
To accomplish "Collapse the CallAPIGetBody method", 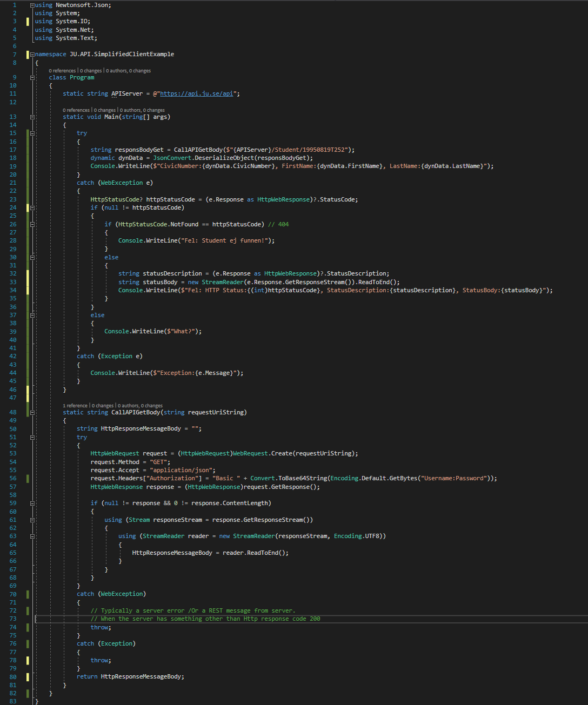I will pos(32,412).
